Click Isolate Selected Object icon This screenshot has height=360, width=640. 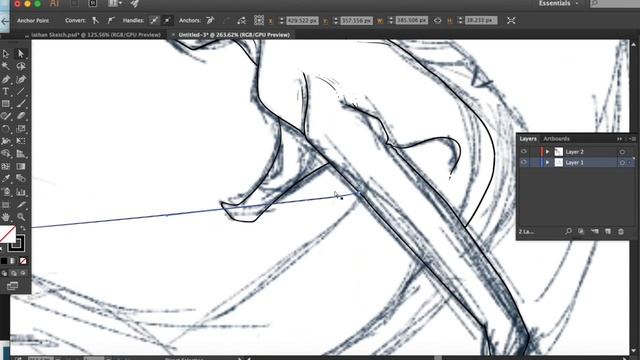511,20
